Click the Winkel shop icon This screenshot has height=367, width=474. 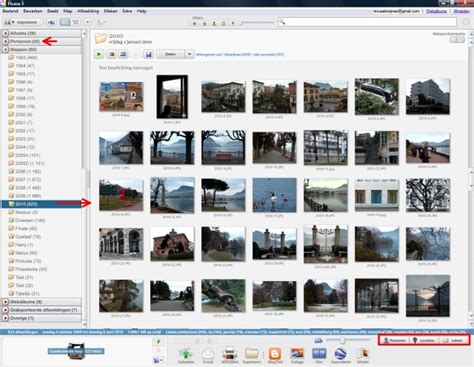point(363,353)
